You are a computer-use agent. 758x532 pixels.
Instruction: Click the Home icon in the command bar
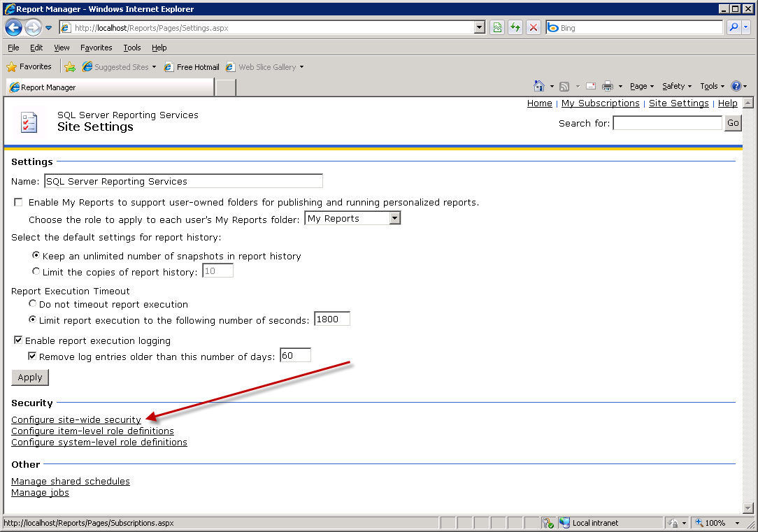(538, 85)
